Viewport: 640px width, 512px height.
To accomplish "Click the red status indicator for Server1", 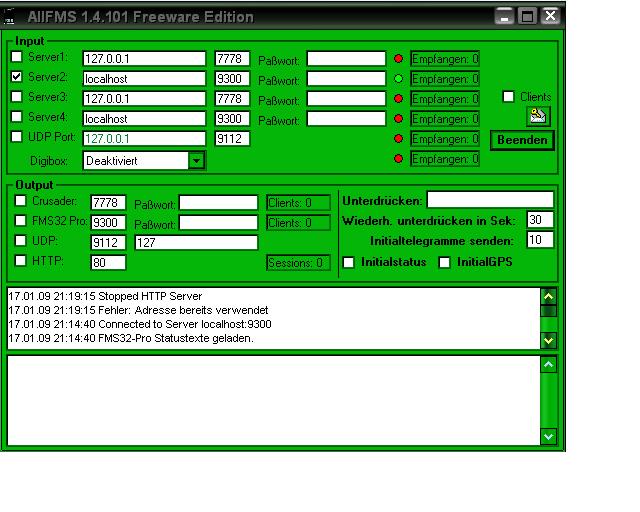I will pos(398,59).
